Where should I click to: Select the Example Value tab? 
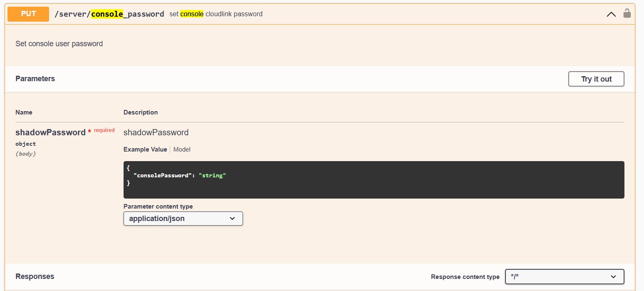coord(145,149)
